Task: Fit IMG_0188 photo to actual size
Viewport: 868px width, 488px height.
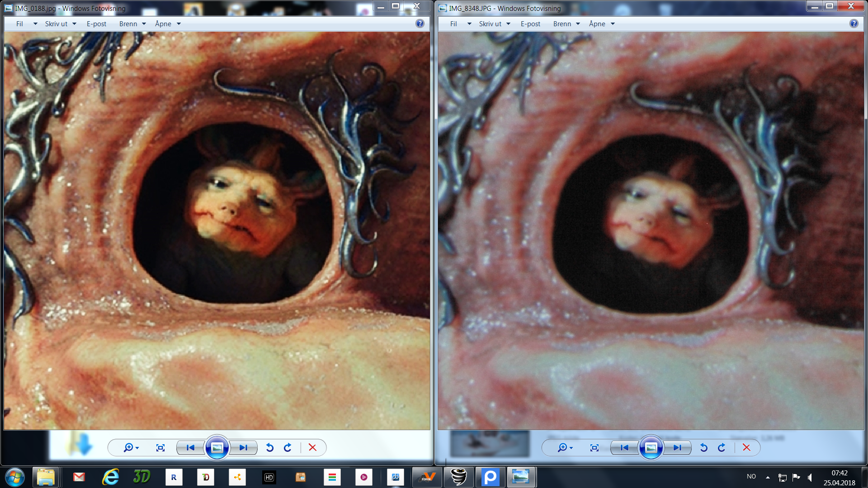Action: pyautogui.click(x=160, y=447)
